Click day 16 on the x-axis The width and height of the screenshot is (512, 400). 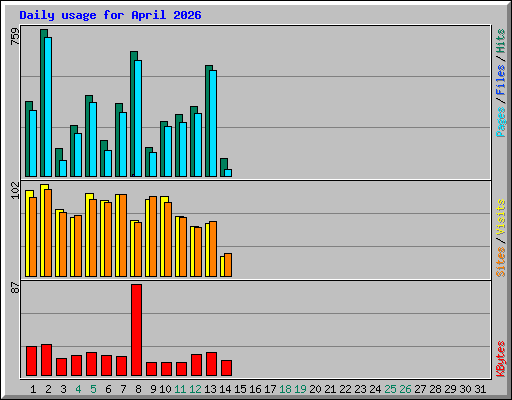click(255, 389)
